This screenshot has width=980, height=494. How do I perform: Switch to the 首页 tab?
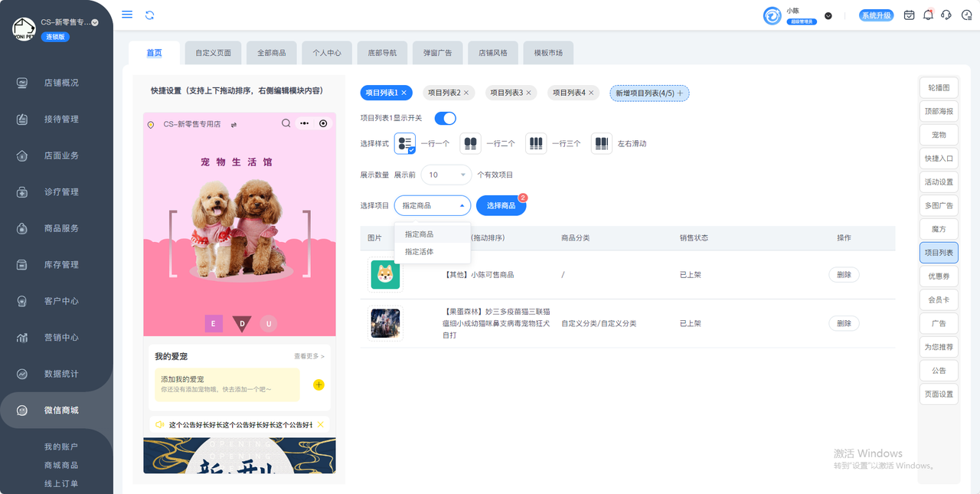point(154,53)
